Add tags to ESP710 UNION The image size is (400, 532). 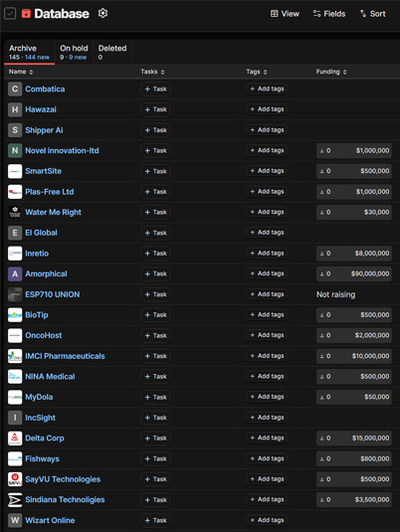(267, 294)
